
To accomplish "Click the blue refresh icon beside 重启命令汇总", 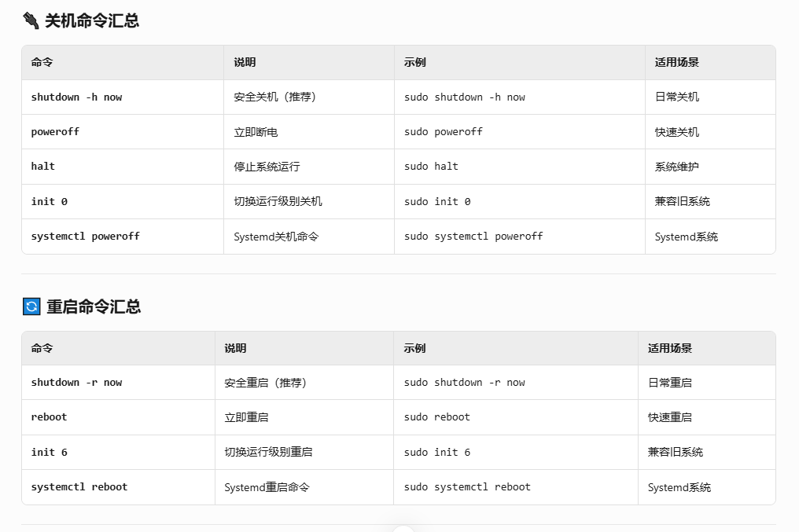I will coord(31,306).
